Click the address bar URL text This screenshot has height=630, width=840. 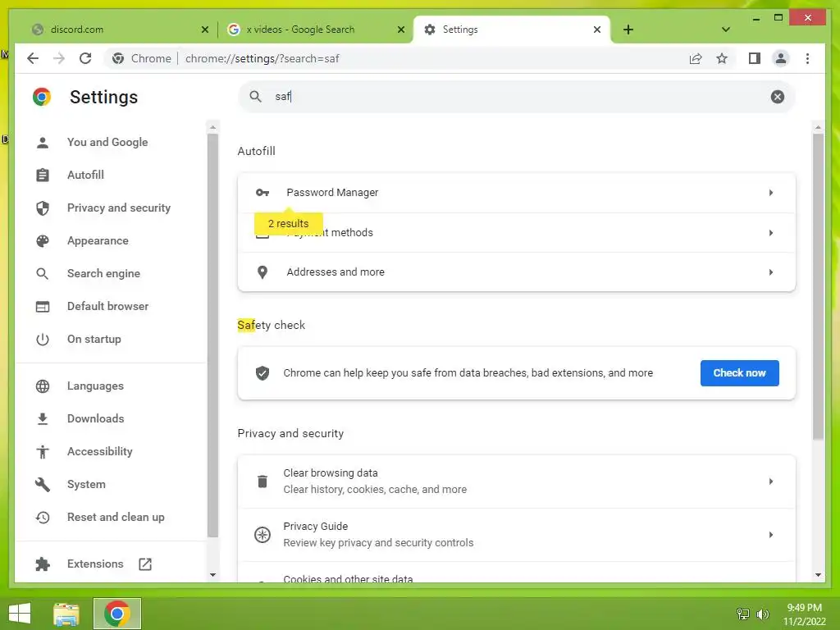262,58
